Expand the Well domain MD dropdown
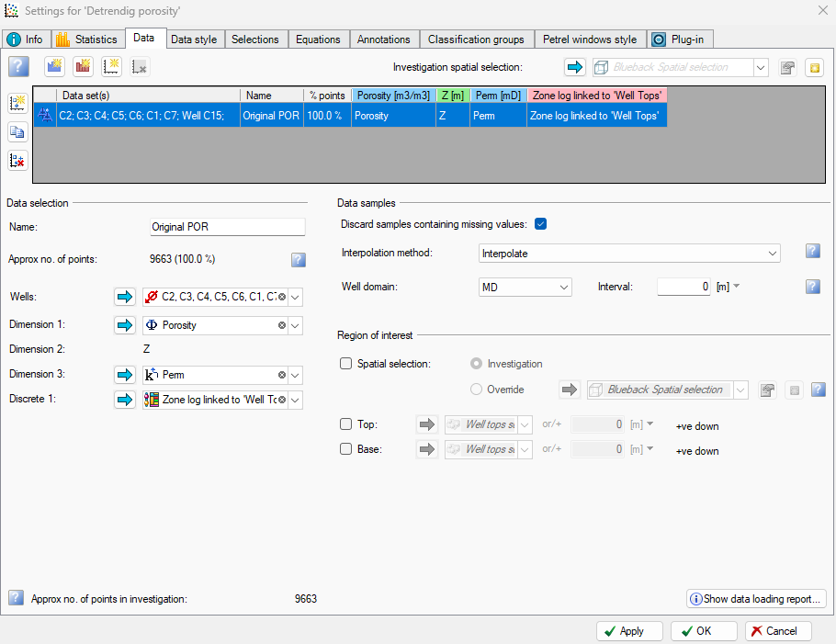The height and width of the screenshot is (644, 836). point(525,288)
